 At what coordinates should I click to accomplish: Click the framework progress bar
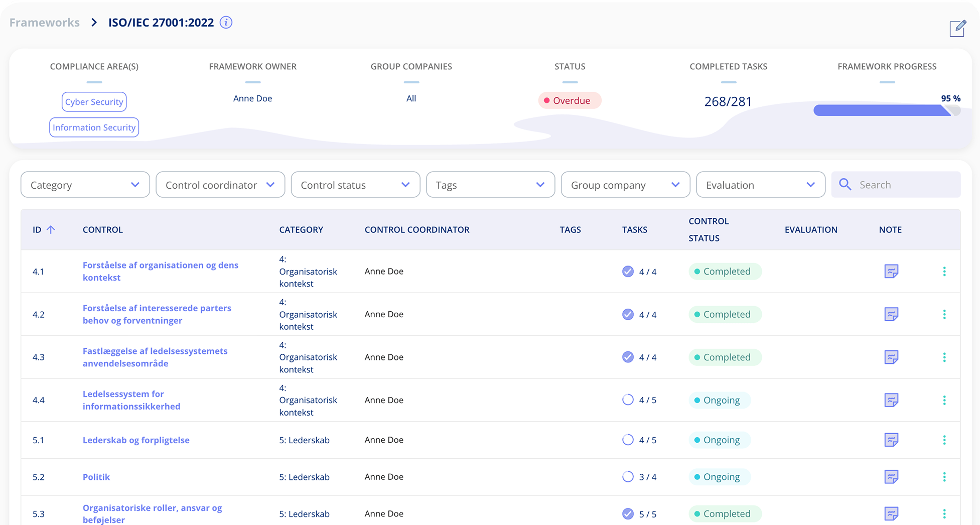(886, 110)
